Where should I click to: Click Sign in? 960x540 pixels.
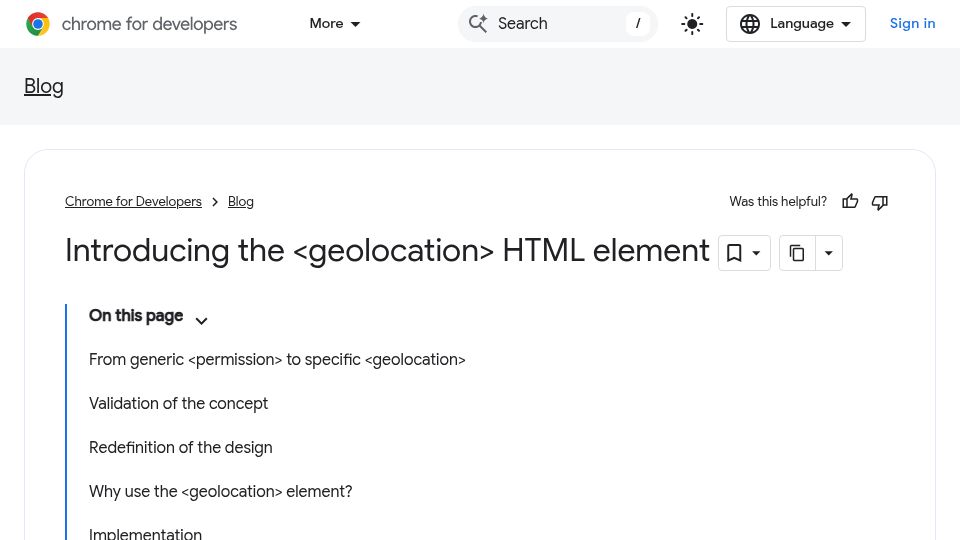912,23
